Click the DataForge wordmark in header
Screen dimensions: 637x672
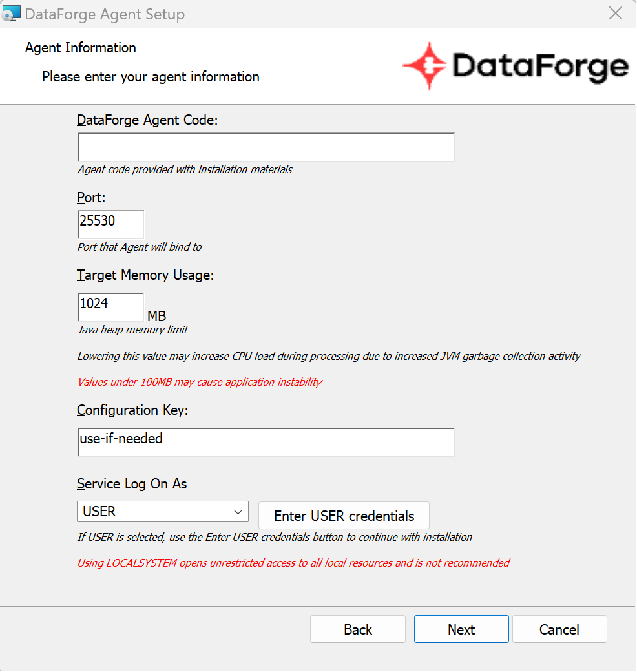coord(541,67)
